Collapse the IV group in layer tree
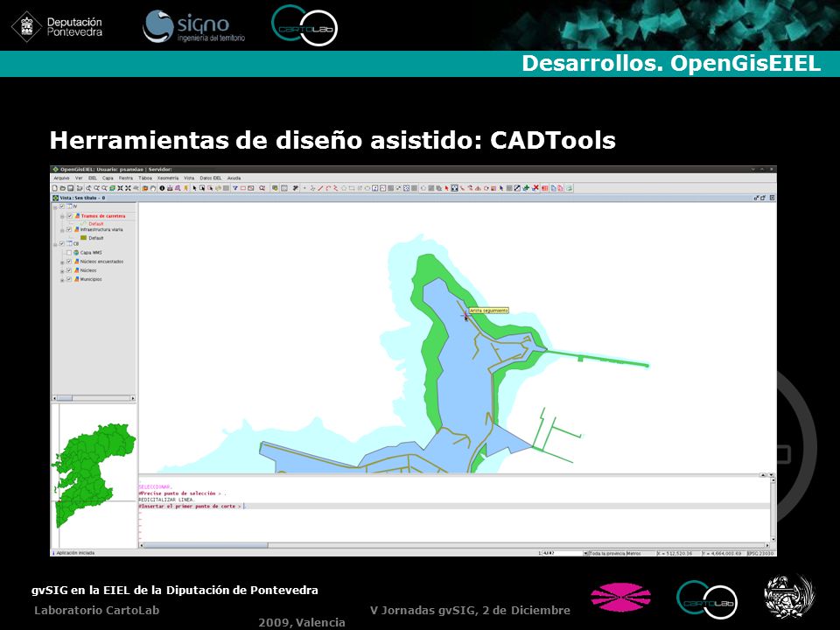 click(55, 207)
